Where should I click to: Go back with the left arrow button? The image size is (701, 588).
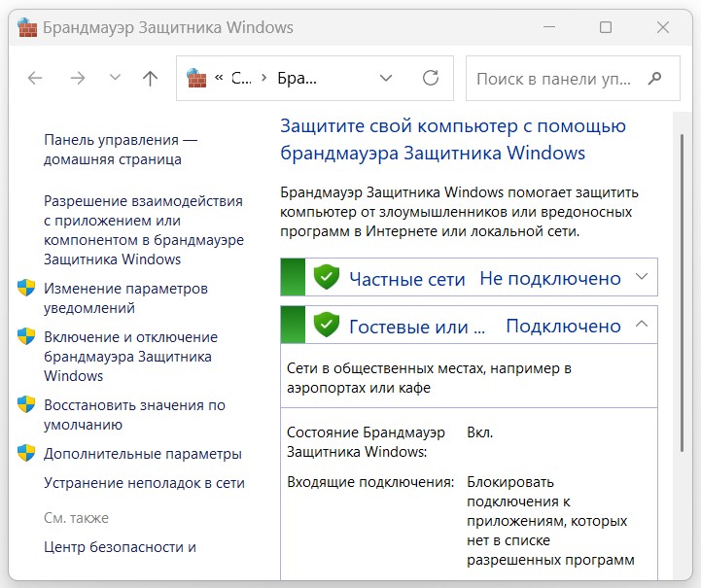pos(35,78)
